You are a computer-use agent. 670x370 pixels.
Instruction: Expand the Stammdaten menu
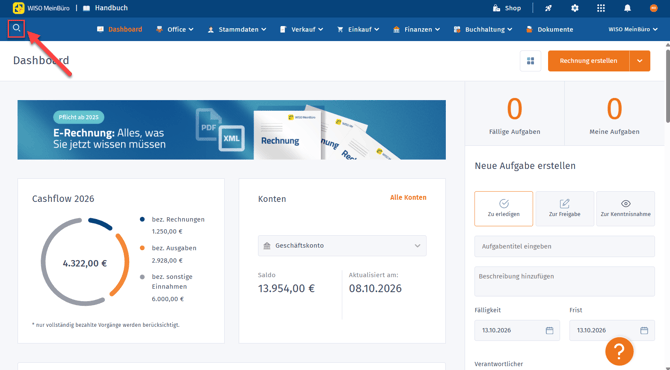[237, 29]
